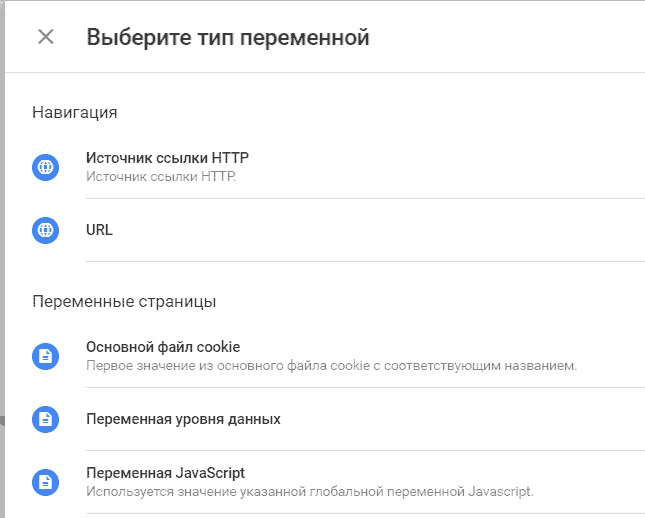The image size is (645, 518).
Task: Click the gray Источник ссылки HTTP description
Action: (x=161, y=177)
